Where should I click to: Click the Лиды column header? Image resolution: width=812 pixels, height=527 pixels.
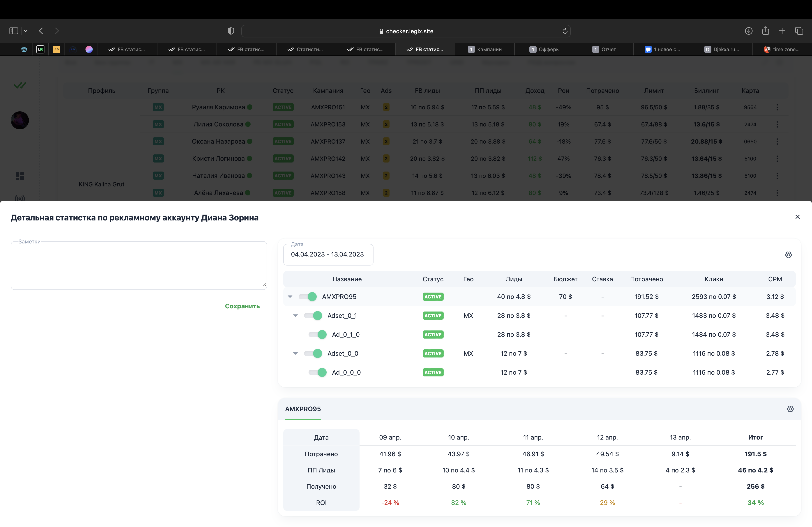513,279
